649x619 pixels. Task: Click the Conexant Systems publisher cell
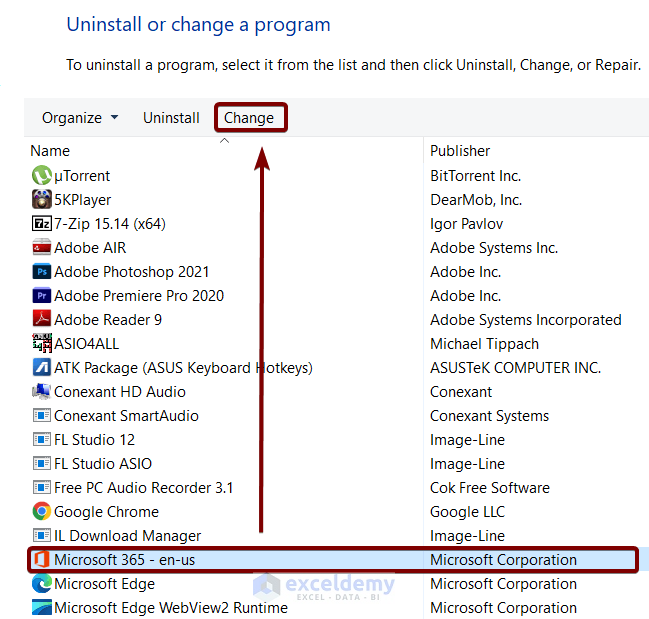(489, 416)
